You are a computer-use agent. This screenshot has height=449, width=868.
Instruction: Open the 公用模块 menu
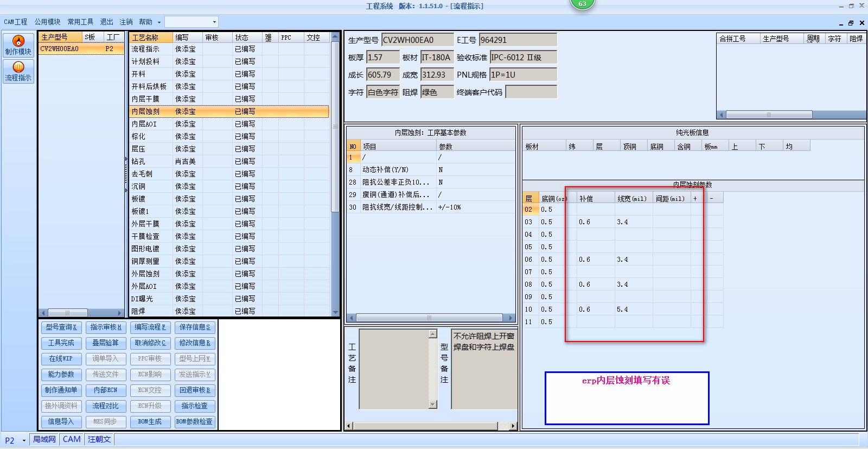pos(47,22)
